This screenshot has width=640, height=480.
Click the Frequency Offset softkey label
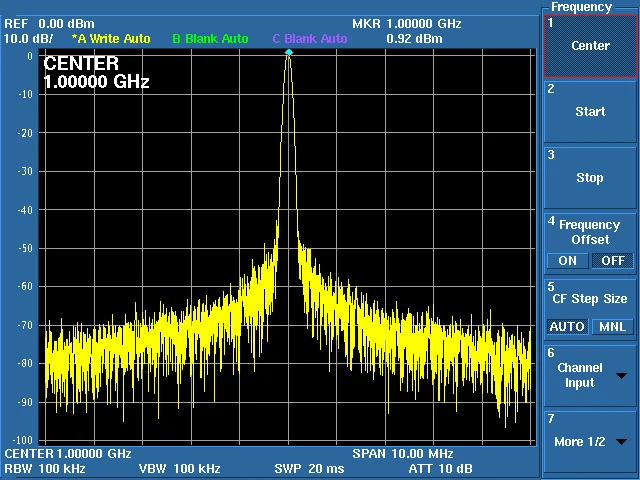click(x=590, y=232)
